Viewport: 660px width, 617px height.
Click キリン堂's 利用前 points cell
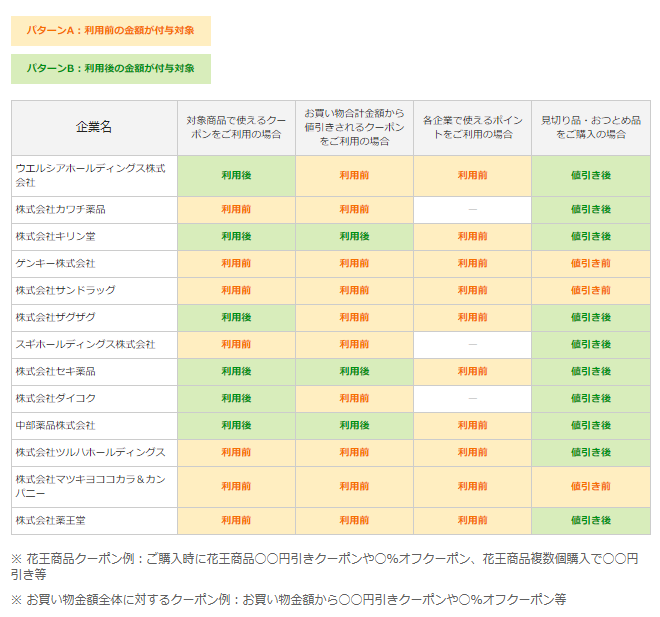coord(473,237)
